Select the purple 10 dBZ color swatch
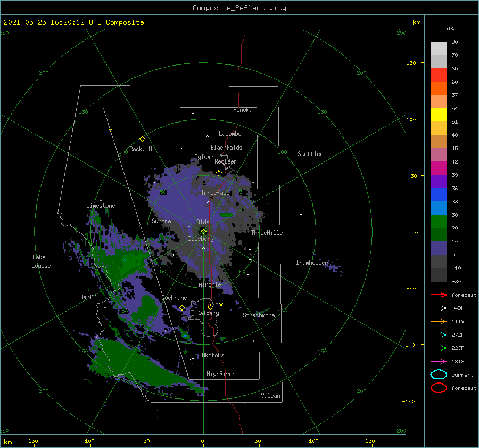479x448 pixels. (439, 248)
